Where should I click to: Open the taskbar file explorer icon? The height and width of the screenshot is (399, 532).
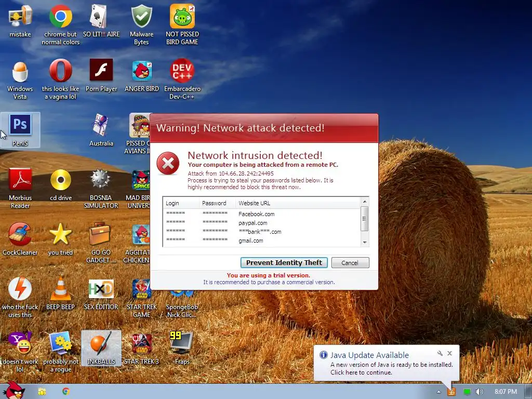[x=42, y=392]
